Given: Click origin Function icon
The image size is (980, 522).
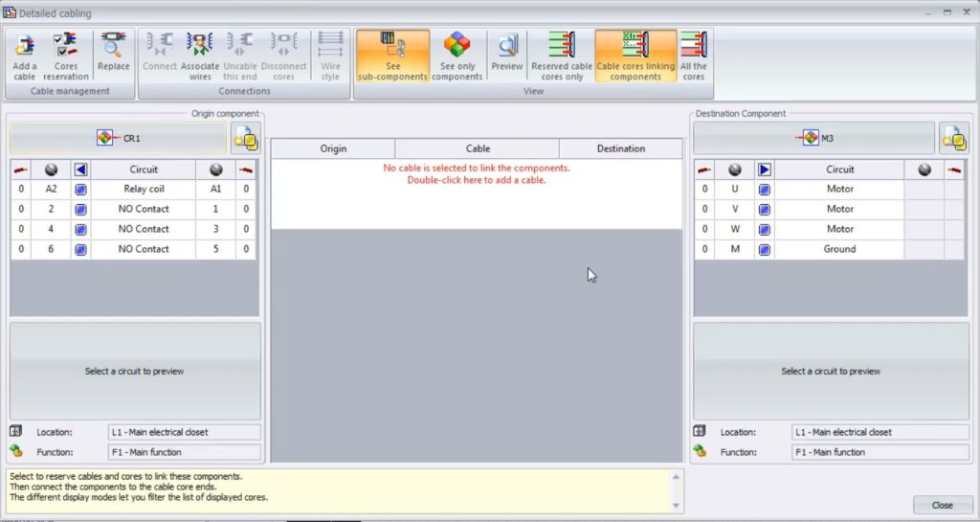Looking at the screenshot, I should coord(15,451).
